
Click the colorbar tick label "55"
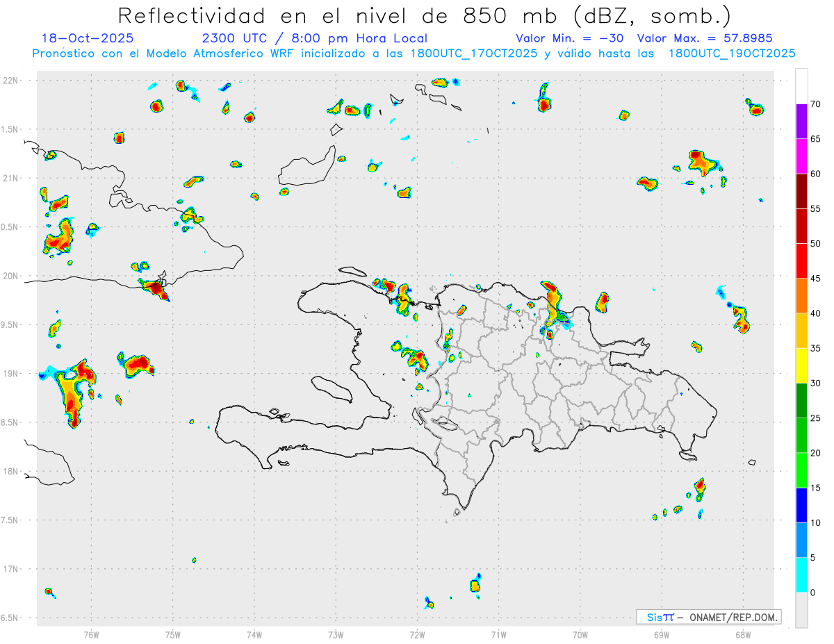(815, 208)
